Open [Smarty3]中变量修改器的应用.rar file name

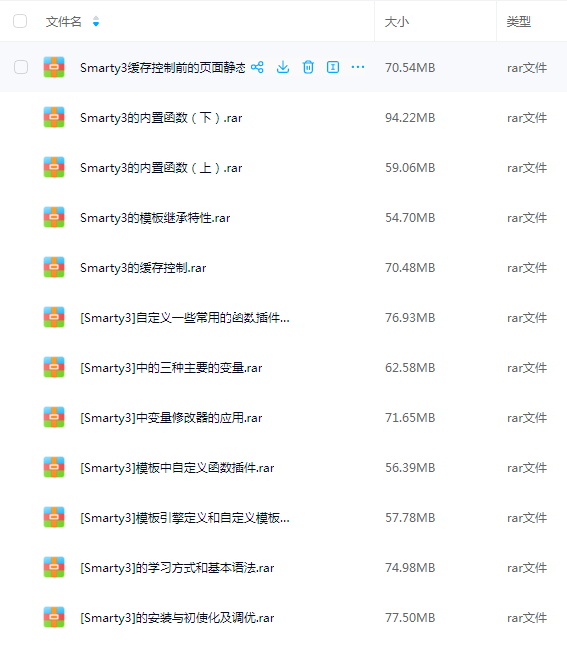click(171, 418)
